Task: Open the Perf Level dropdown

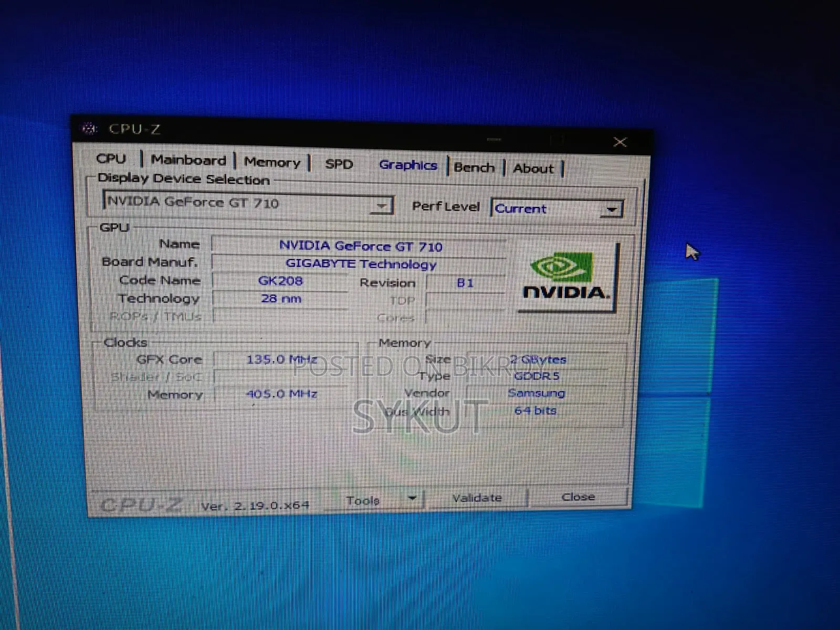Action: (x=611, y=210)
